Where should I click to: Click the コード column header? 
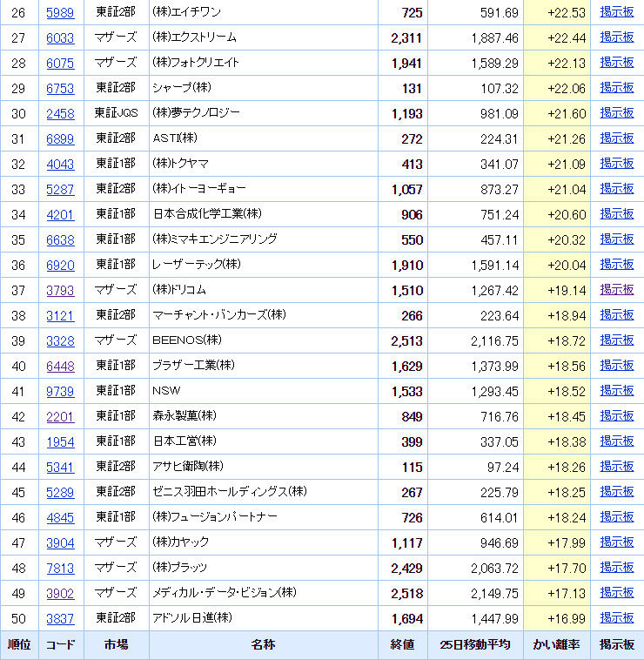[x=61, y=645]
